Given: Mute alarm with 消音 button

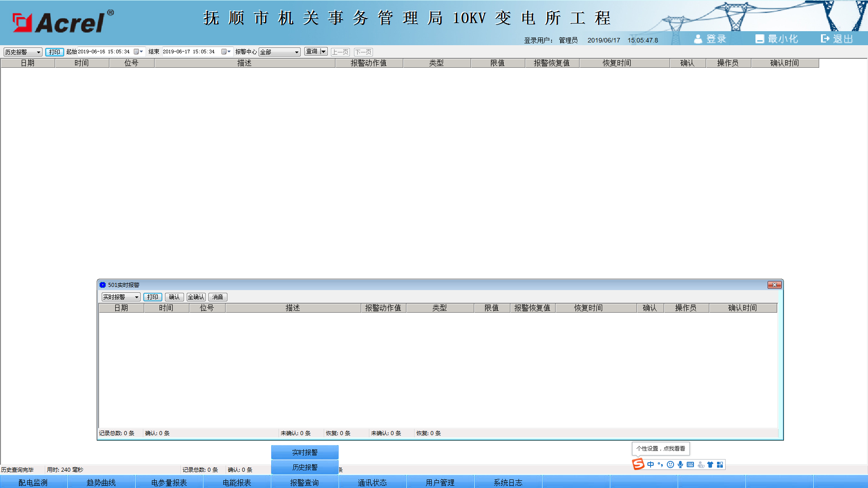Looking at the screenshot, I should 217,297.
